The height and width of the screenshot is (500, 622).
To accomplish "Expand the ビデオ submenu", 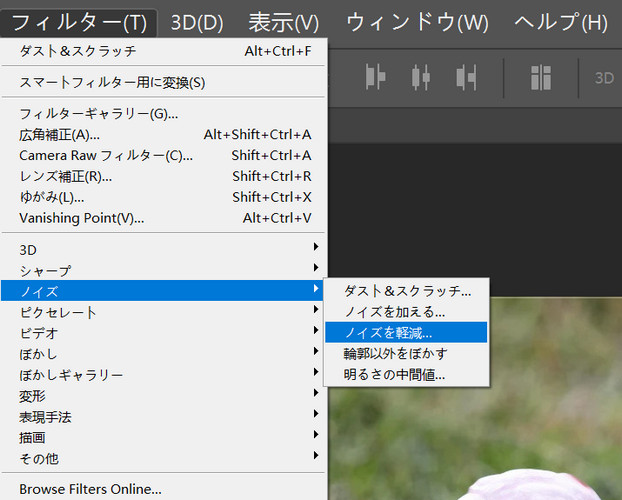I will pos(164,333).
